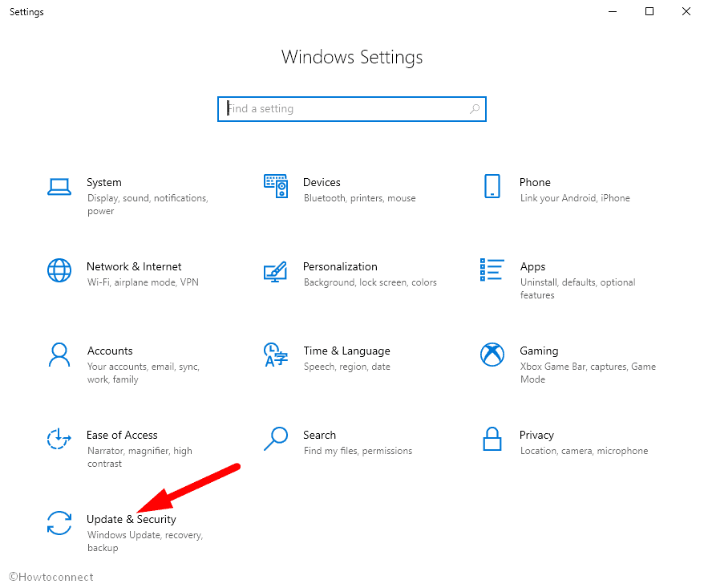The width and height of the screenshot is (704, 588).
Task: Close the Settings window
Action: (686, 11)
